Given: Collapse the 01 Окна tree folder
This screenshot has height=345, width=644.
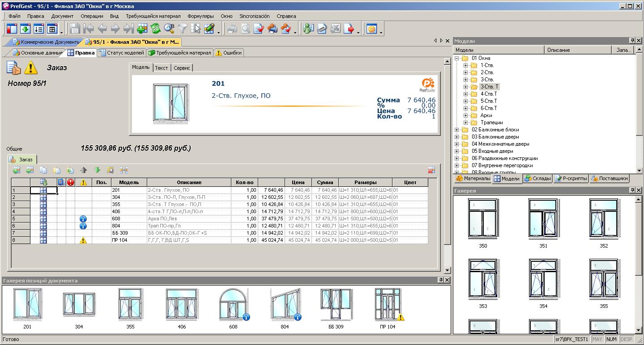Looking at the screenshot, I should click(x=457, y=58).
